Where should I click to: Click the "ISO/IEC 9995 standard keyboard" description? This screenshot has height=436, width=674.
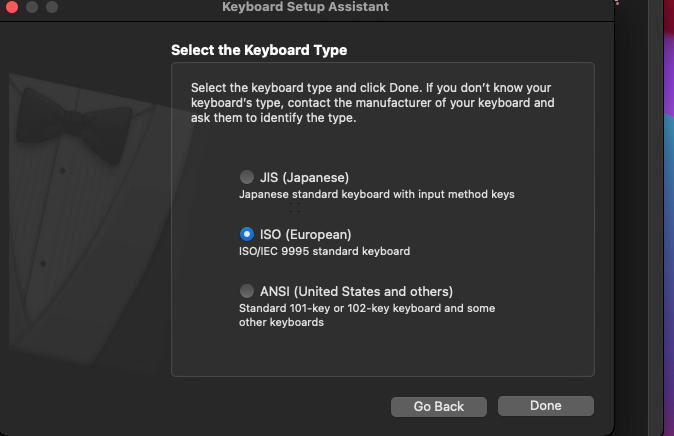(325, 251)
